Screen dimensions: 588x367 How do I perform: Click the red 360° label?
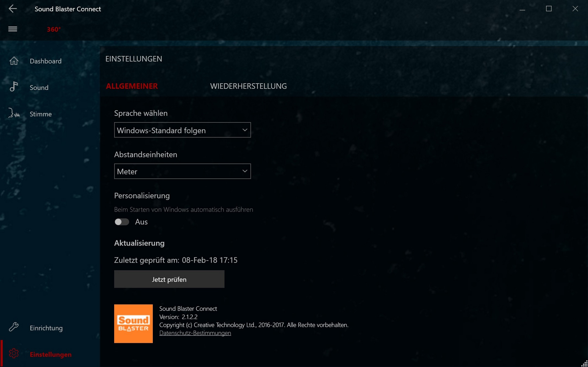(x=54, y=29)
